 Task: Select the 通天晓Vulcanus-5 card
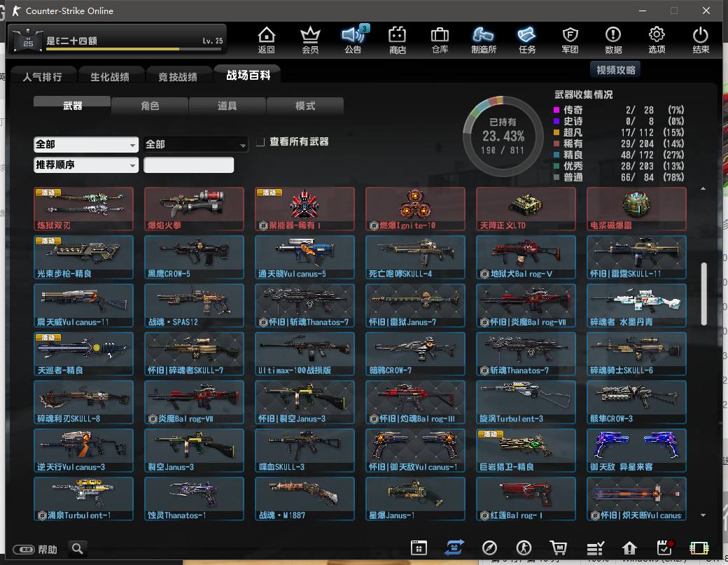pyautogui.click(x=304, y=257)
